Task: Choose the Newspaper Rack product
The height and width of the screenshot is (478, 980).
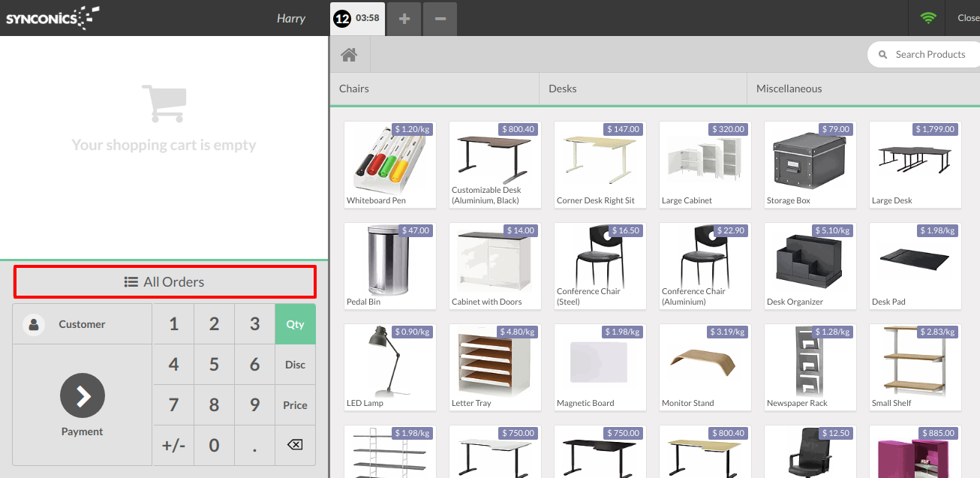Action: point(810,368)
